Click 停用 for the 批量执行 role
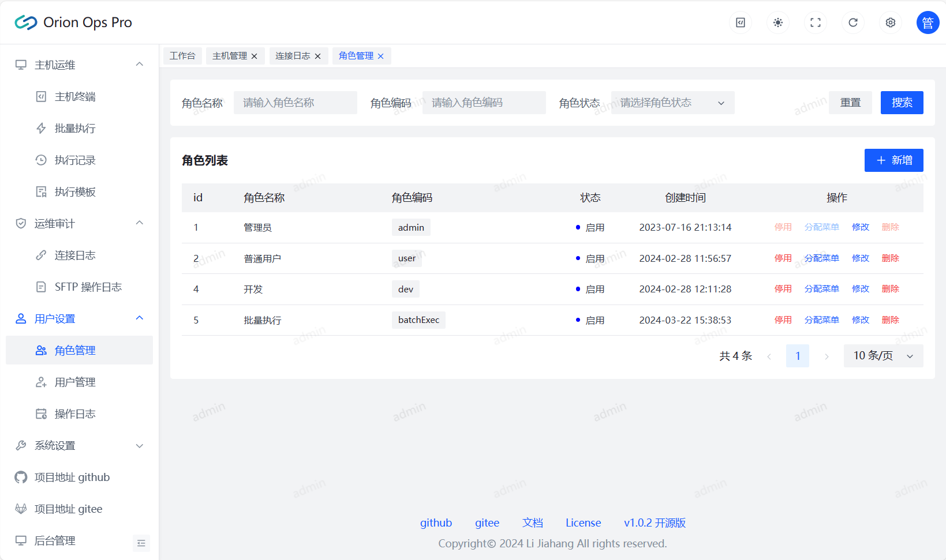This screenshot has width=946, height=560. click(x=783, y=320)
